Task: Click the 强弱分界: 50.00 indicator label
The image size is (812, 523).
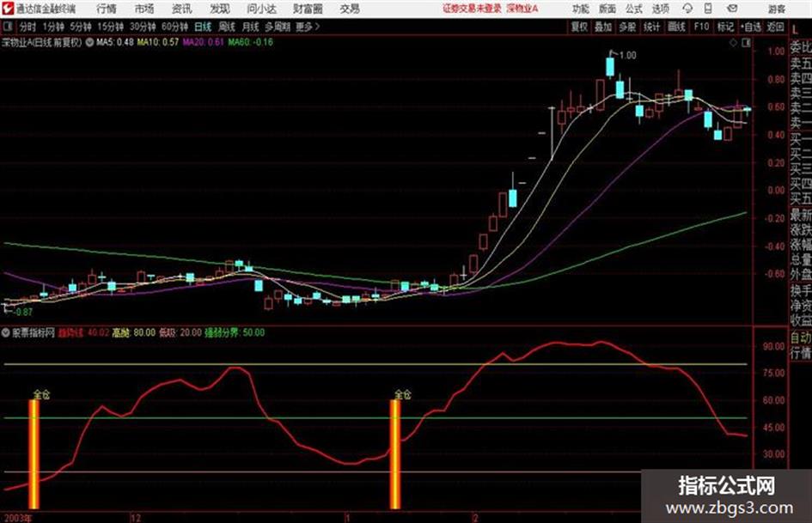Action: click(x=235, y=332)
